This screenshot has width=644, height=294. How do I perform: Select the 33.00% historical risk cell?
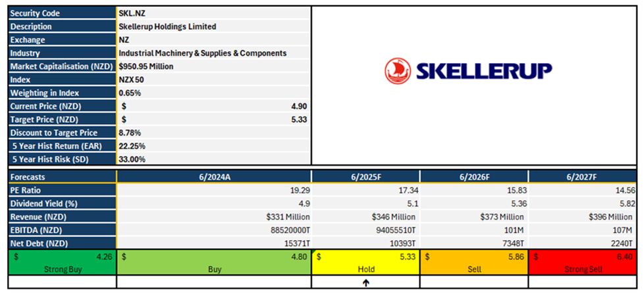pyautogui.click(x=213, y=159)
